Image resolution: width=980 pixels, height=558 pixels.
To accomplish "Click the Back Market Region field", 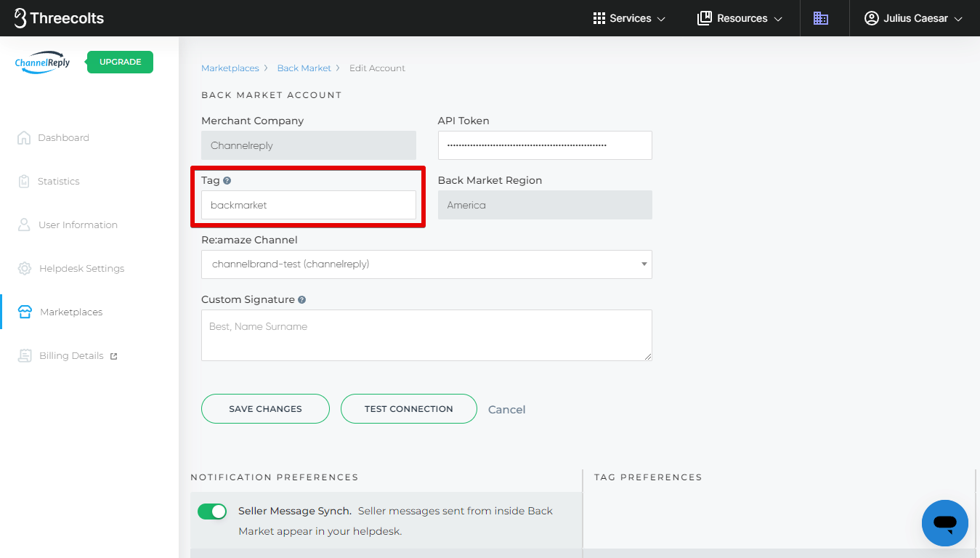I will pos(545,205).
